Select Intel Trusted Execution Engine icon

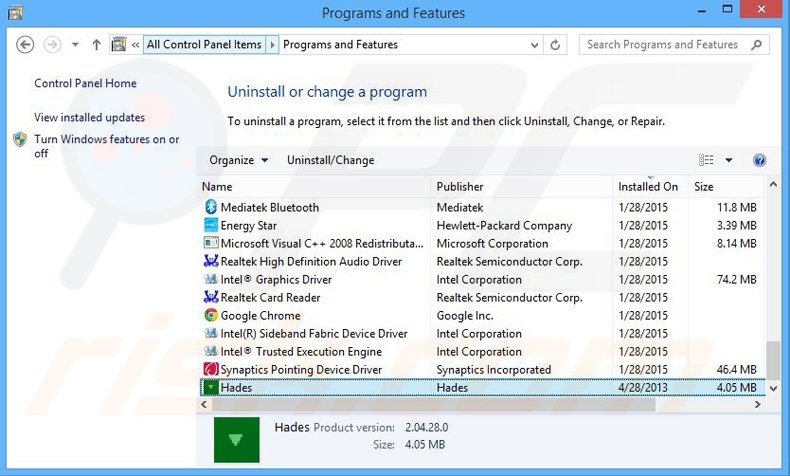tap(211, 351)
